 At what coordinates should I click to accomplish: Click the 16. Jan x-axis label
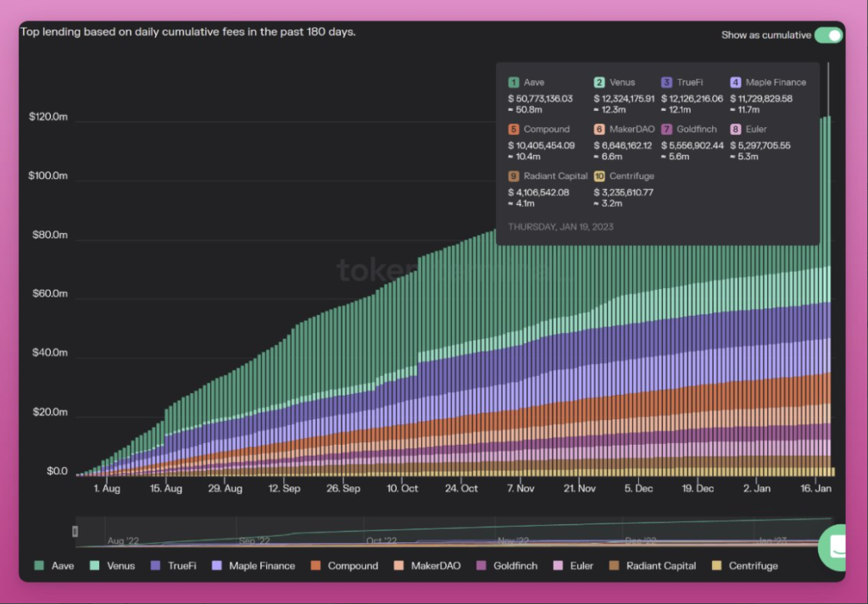tap(816, 489)
